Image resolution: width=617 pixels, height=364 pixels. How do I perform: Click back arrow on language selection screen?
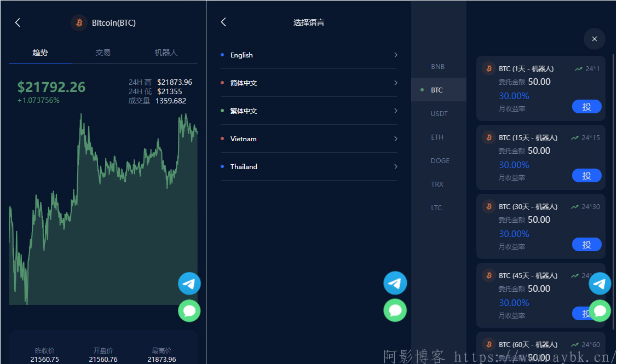pos(223,22)
